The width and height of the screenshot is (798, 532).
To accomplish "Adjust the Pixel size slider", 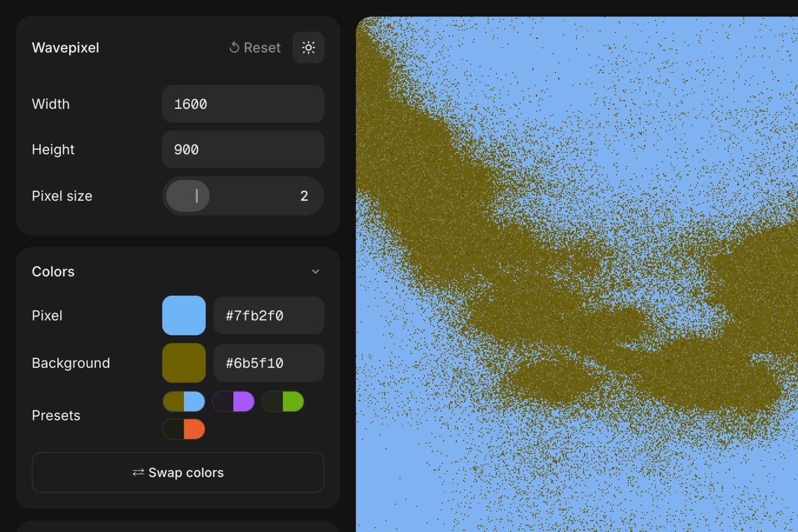I will [243, 196].
